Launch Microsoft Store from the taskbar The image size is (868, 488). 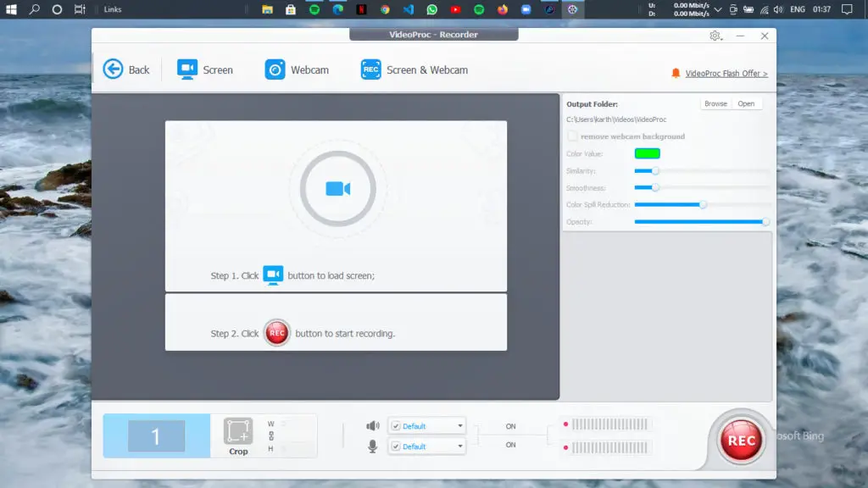(291, 9)
